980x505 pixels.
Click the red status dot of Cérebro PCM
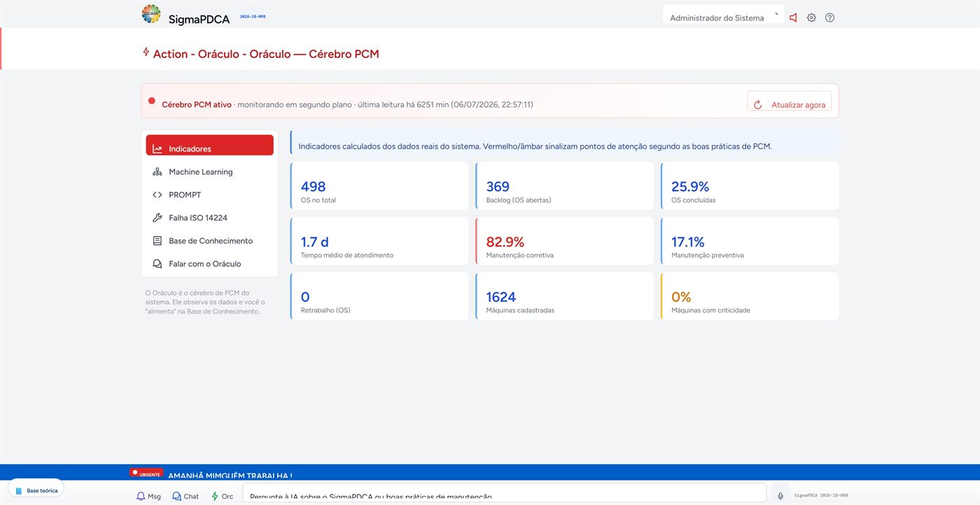click(x=152, y=101)
